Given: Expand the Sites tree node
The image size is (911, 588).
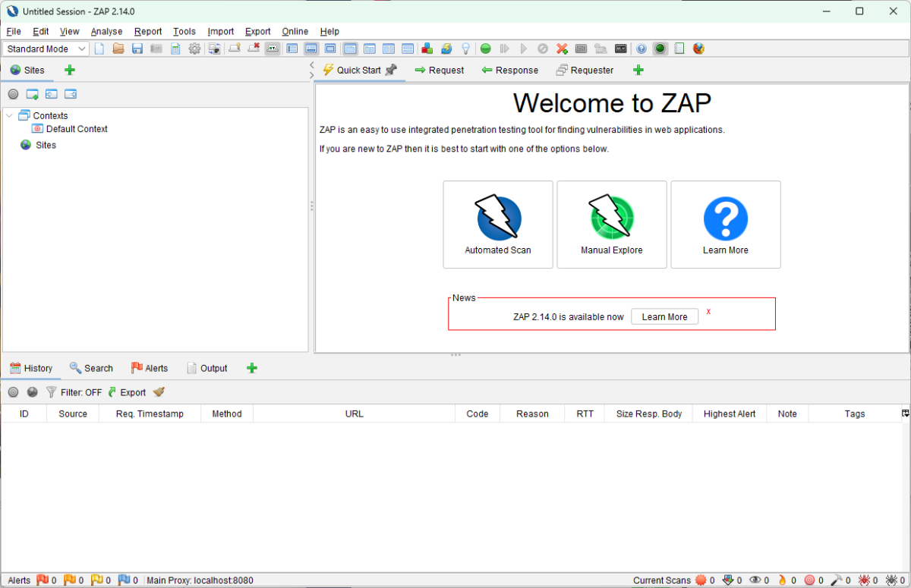Looking at the screenshot, I should click(46, 145).
